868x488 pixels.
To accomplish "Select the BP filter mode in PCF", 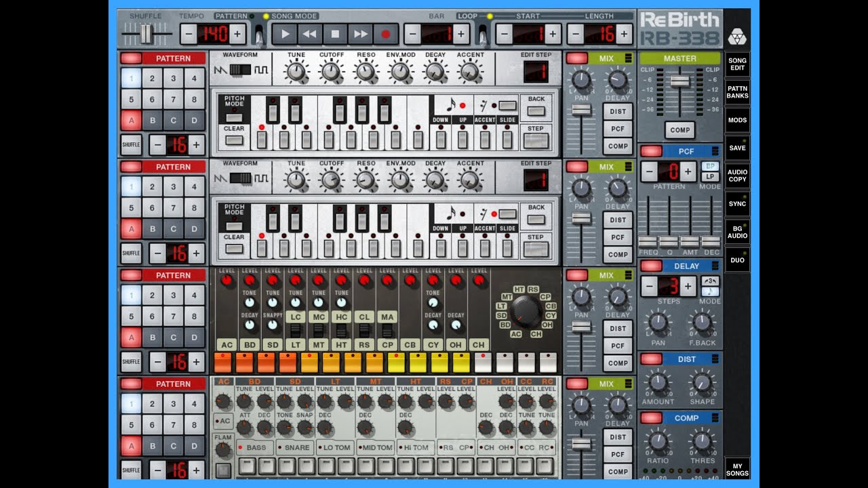I will (x=710, y=166).
